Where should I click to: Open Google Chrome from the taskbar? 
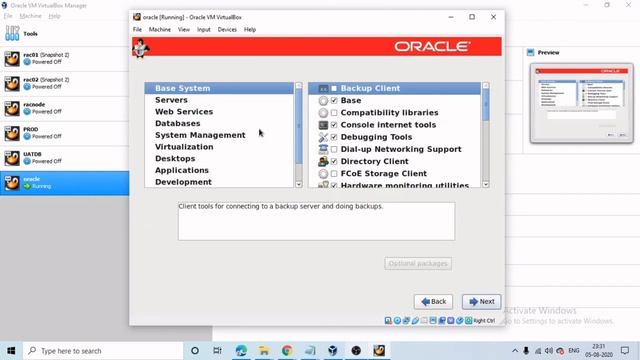(x=287, y=351)
